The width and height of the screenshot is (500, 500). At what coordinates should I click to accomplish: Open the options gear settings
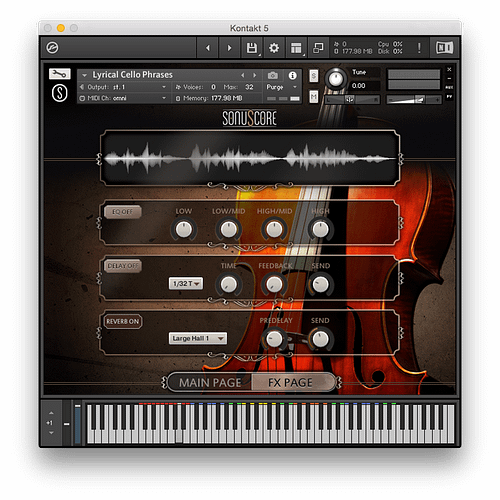[x=274, y=48]
